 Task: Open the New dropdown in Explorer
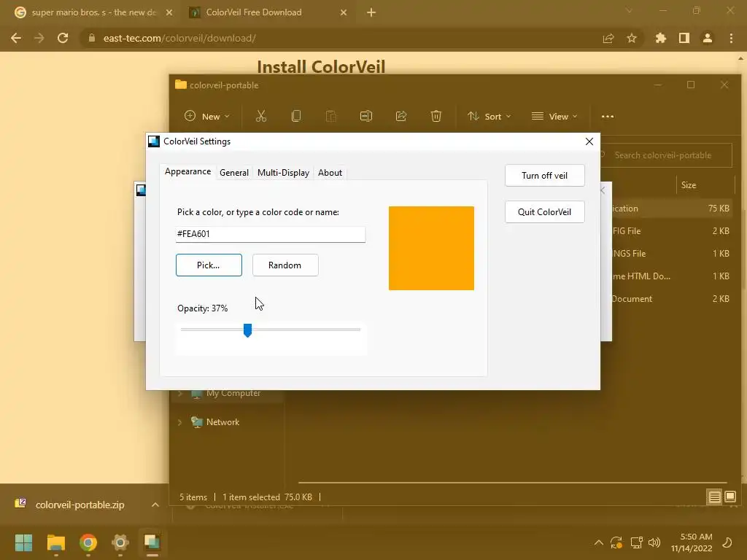click(206, 116)
